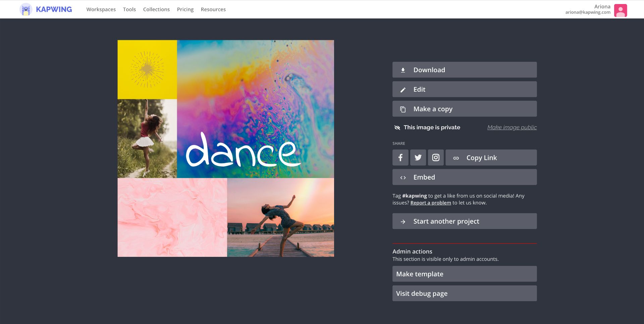Screen dimensions: 644x324
Task: Click the Facebook share icon
Action: click(400, 157)
